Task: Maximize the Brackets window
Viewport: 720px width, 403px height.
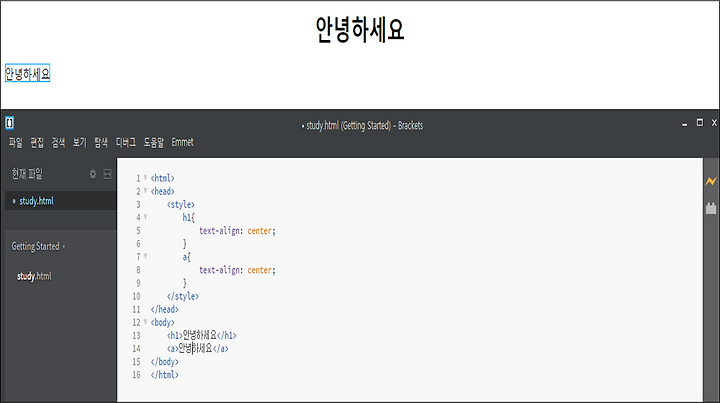Action: point(700,123)
